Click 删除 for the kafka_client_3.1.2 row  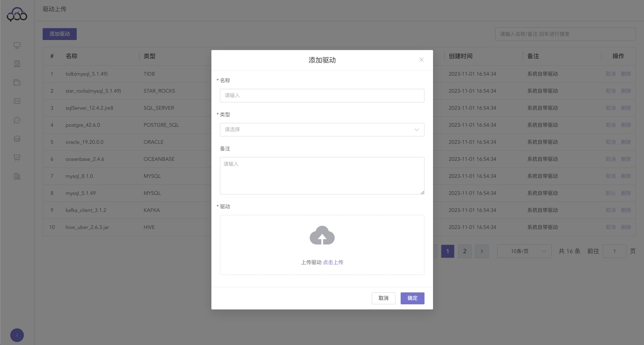point(626,210)
